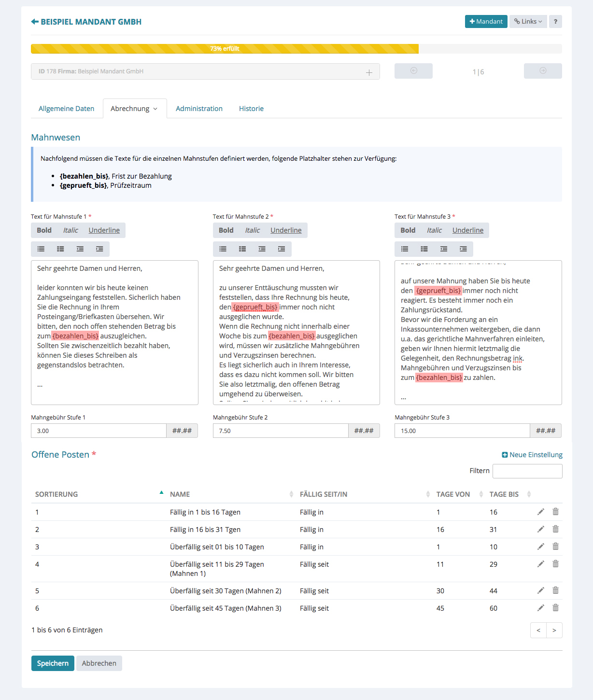Delete the 'Fällig in 16 bis 31 Tgen' entry
The image size is (593, 700).
556,529
